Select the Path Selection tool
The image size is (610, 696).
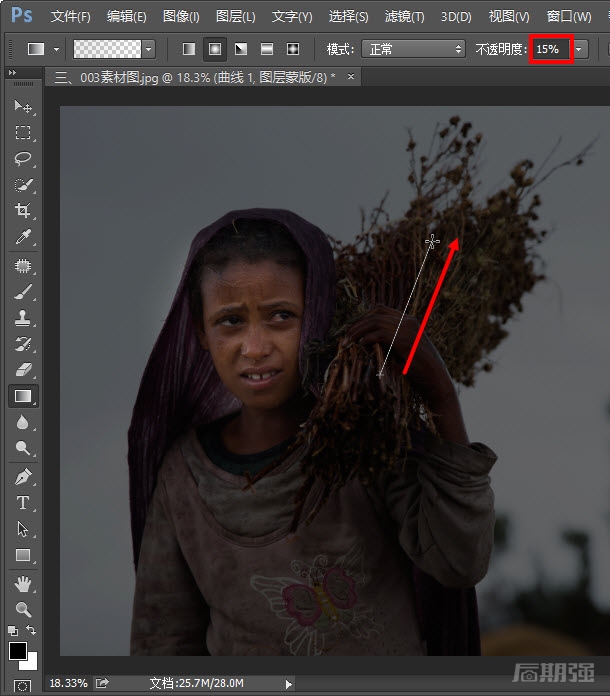23,529
